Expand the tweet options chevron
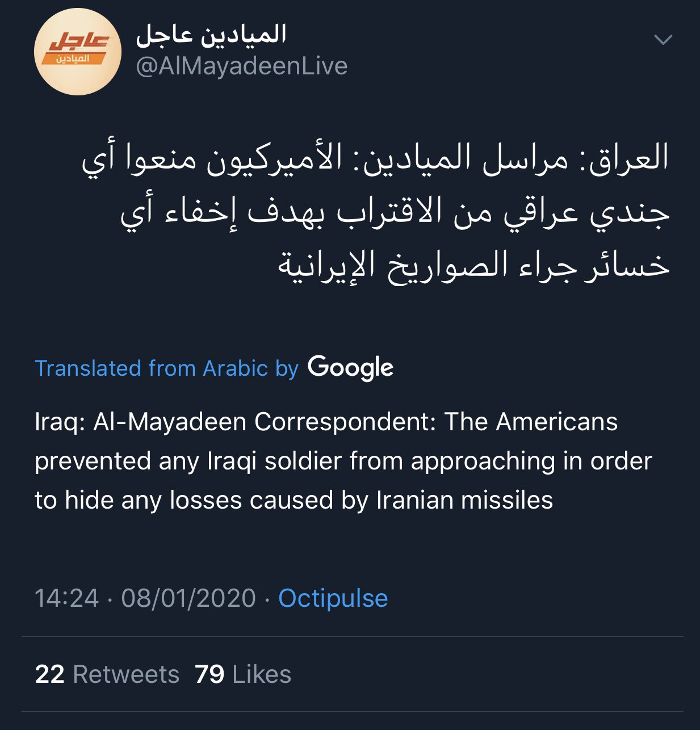This screenshot has height=730, width=700. pos(663,39)
